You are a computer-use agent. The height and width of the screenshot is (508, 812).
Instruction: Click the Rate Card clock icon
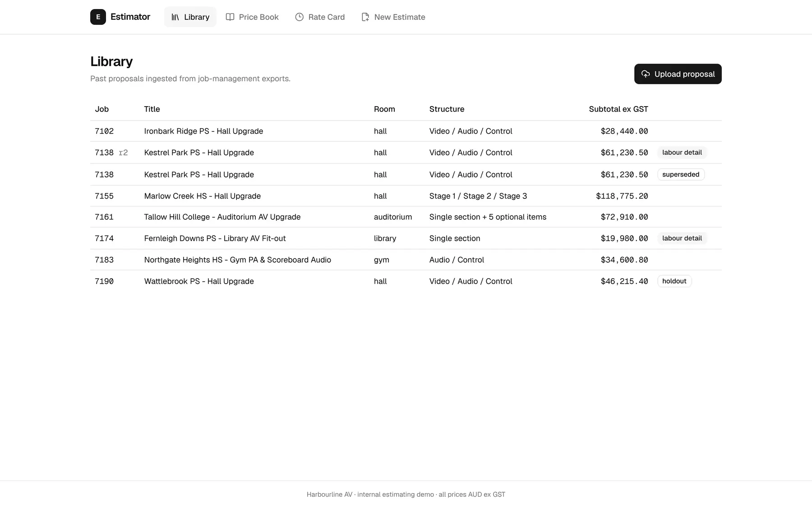coord(299,17)
